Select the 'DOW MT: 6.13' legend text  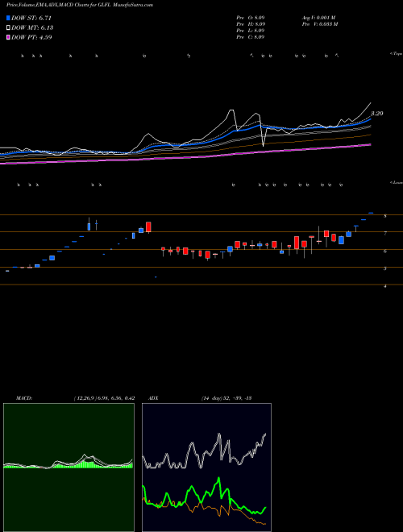[32, 28]
